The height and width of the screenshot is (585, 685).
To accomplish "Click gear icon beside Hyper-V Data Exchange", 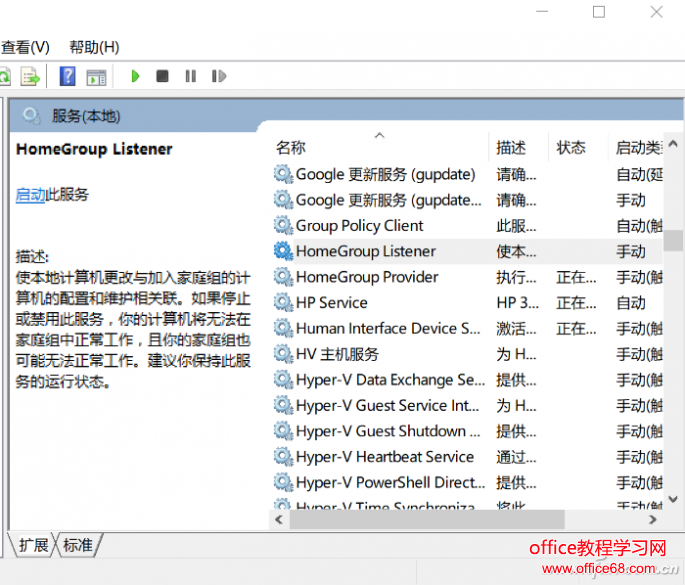I will point(283,380).
